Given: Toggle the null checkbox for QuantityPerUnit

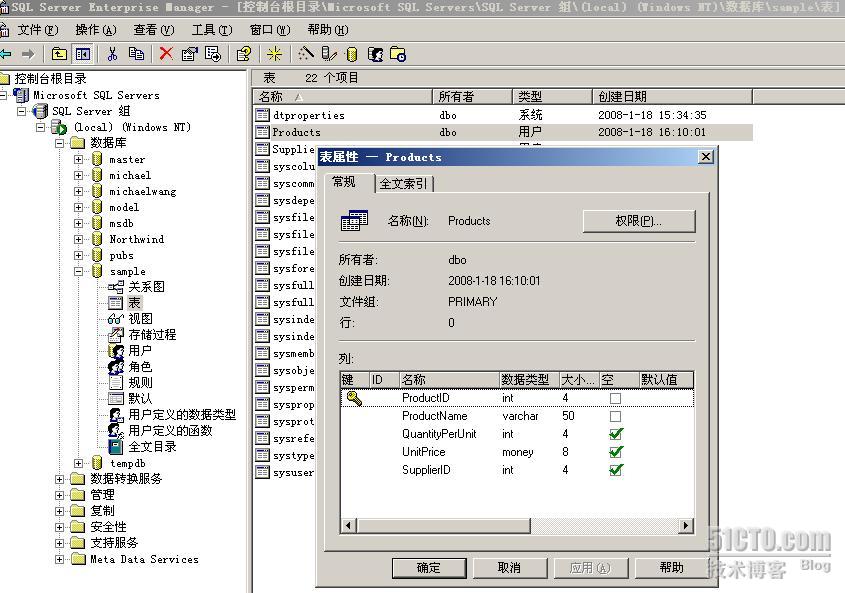Looking at the screenshot, I should click(615, 434).
